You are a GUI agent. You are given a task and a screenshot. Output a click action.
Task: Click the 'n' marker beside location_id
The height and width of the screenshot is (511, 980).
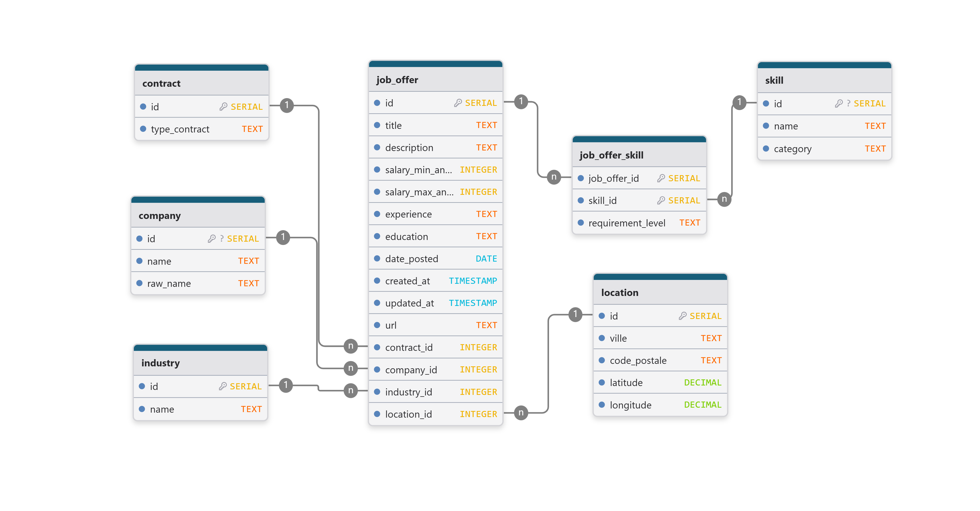point(521,413)
